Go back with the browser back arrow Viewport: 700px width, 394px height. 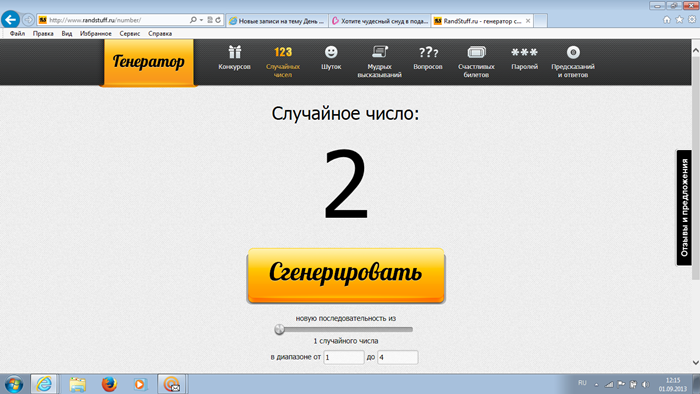point(10,20)
